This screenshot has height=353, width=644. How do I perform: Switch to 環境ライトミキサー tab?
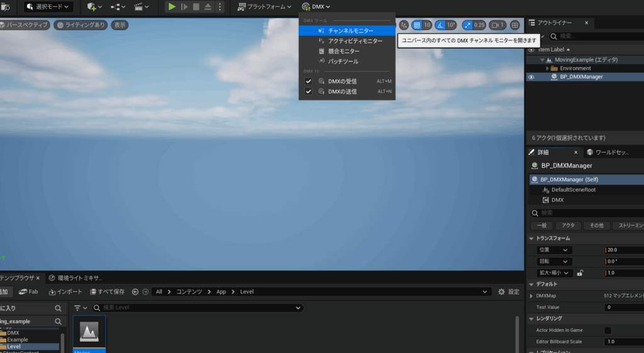pos(76,278)
